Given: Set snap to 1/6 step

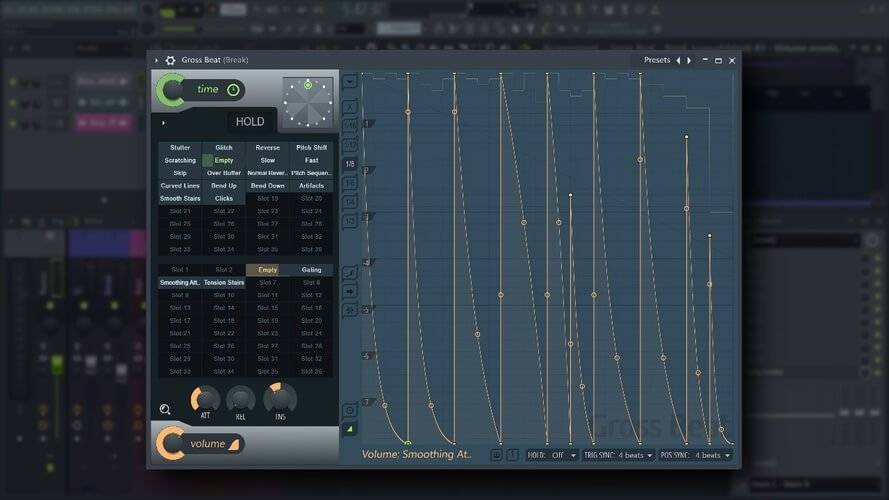Looking at the screenshot, I should [350, 183].
